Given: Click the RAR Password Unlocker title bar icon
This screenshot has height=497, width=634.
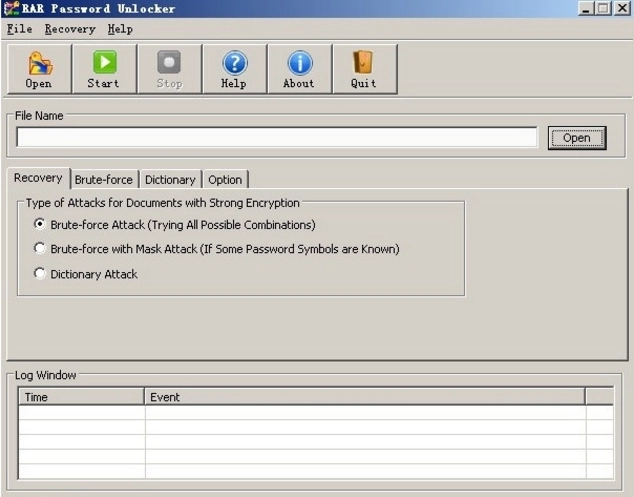Looking at the screenshot, I should tap(12, 9).
